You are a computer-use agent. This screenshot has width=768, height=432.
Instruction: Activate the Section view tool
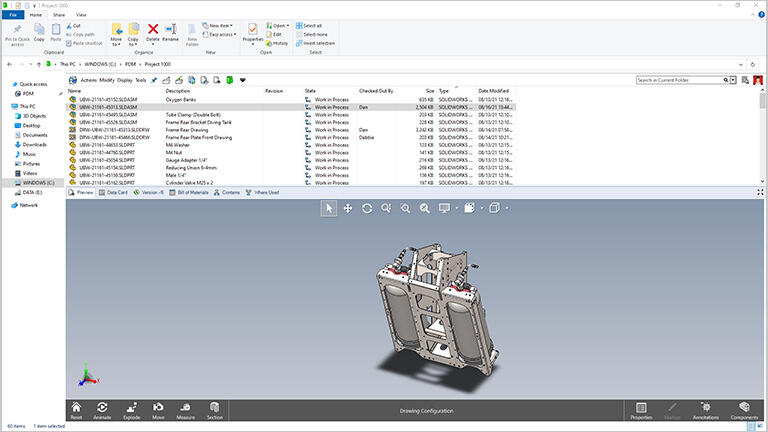[x=215, y=410]
